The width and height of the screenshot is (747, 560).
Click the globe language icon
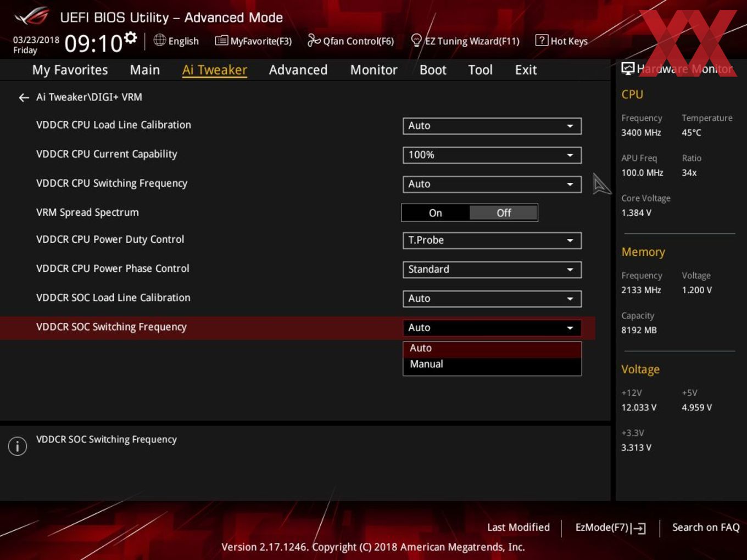[x=159, y=40]
